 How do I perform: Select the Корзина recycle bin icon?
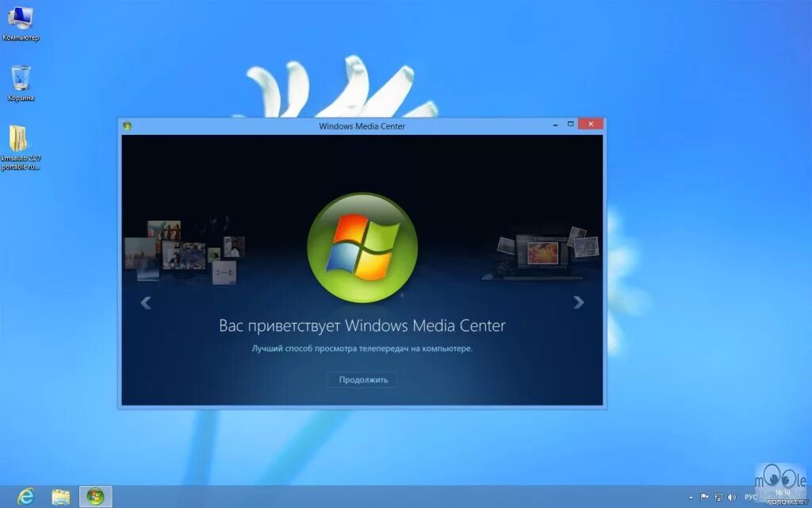click(x=21, y=83)
